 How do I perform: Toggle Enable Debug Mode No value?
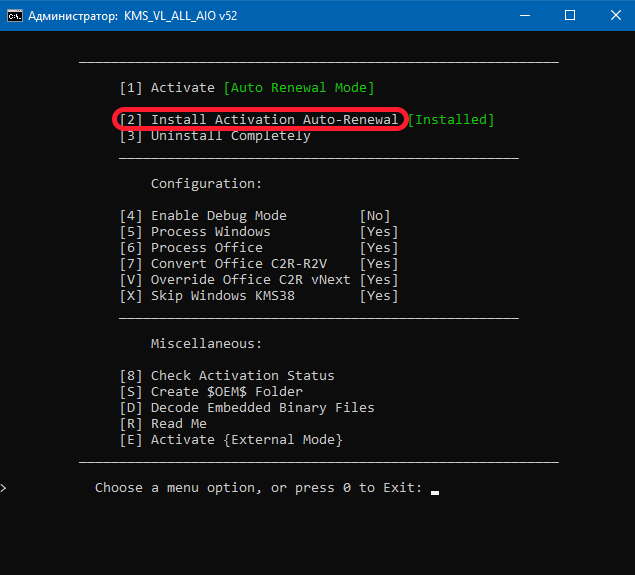pyautogui.click(x=375, y=216)
